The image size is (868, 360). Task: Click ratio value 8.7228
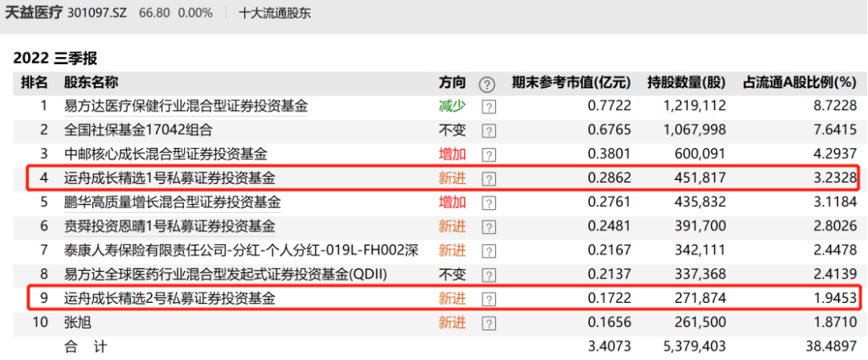point(835,106)
